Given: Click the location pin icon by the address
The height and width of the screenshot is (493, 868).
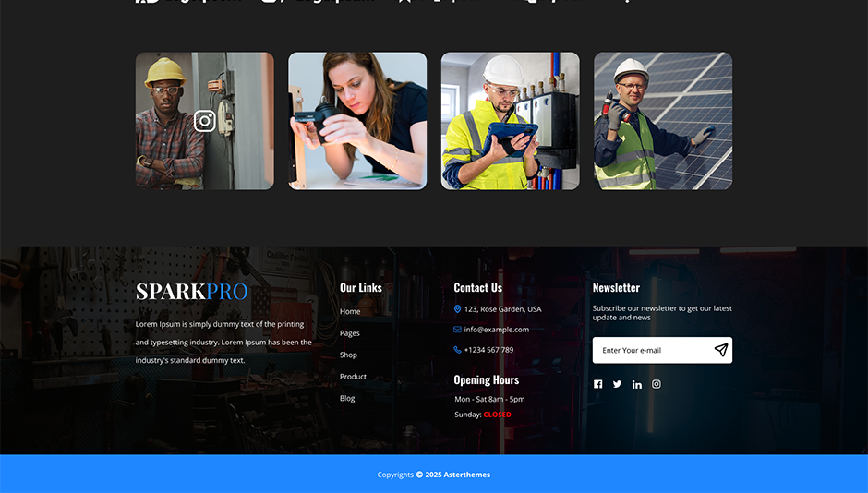Looking at the screenshot, I should [457, 309].
